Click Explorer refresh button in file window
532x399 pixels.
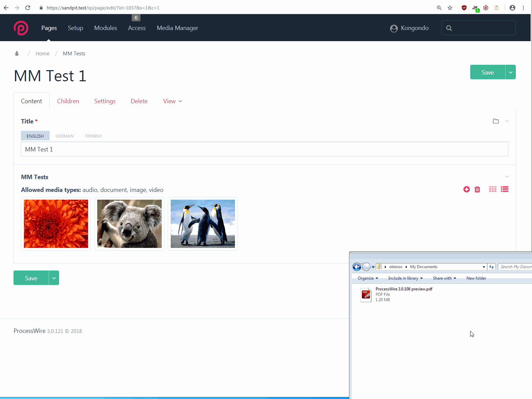point(491,267)
